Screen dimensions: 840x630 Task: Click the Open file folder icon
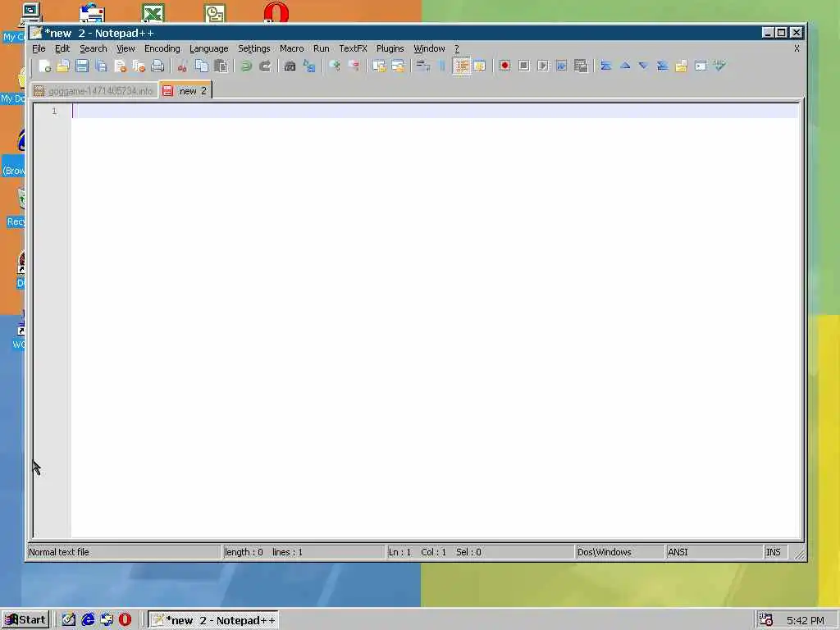(x=63, y=66)
